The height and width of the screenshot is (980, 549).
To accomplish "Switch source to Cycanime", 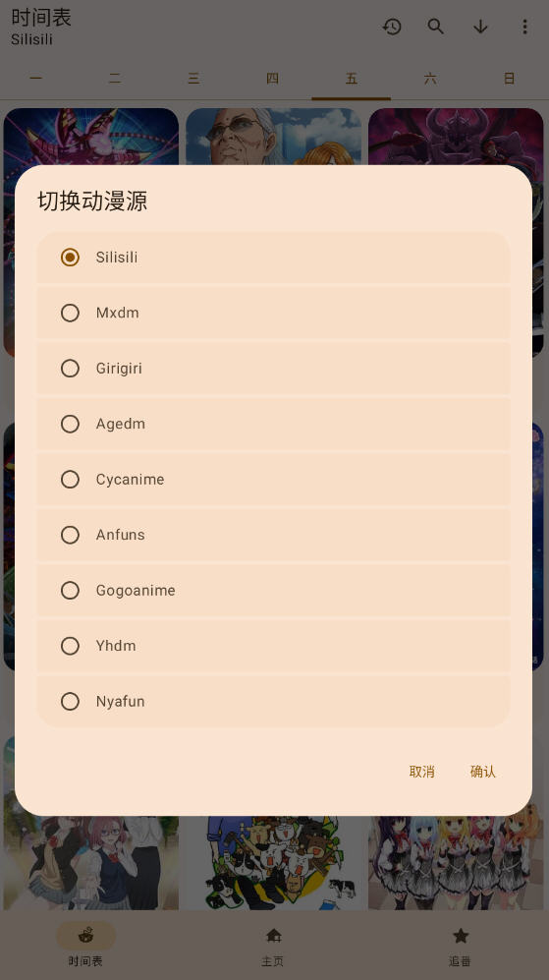I will 274,480.
